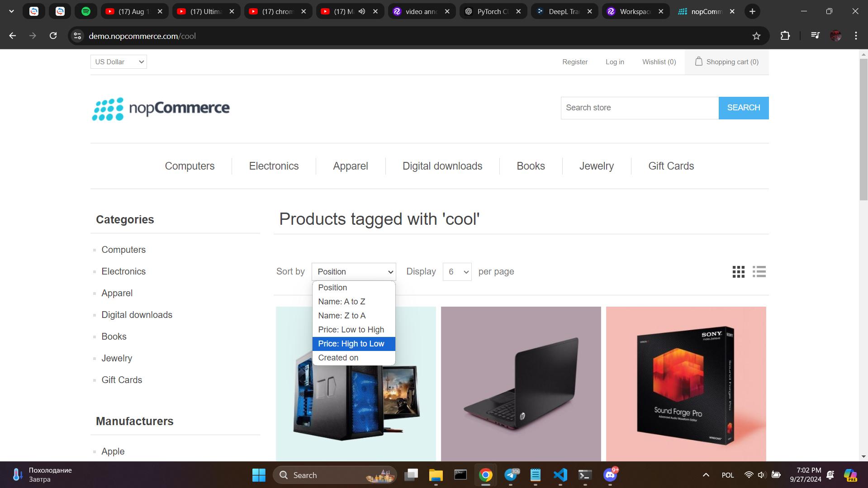Viewport: 868px width, 488px height.
Task: Click the SEARCH button
Action: [x=743, y=108]
